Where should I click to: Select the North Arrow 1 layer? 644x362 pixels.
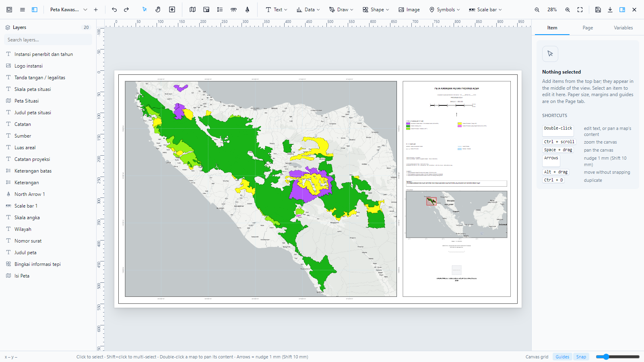click(48, 194)
